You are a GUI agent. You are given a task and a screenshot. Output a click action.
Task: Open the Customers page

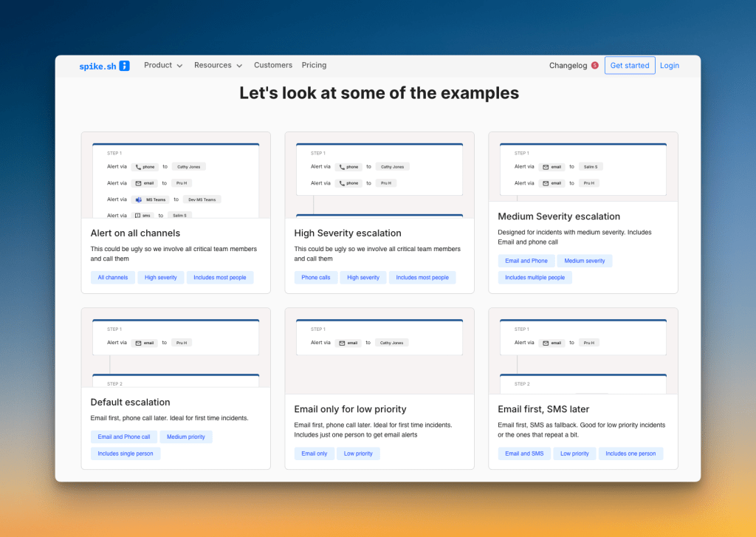[273, 65]
